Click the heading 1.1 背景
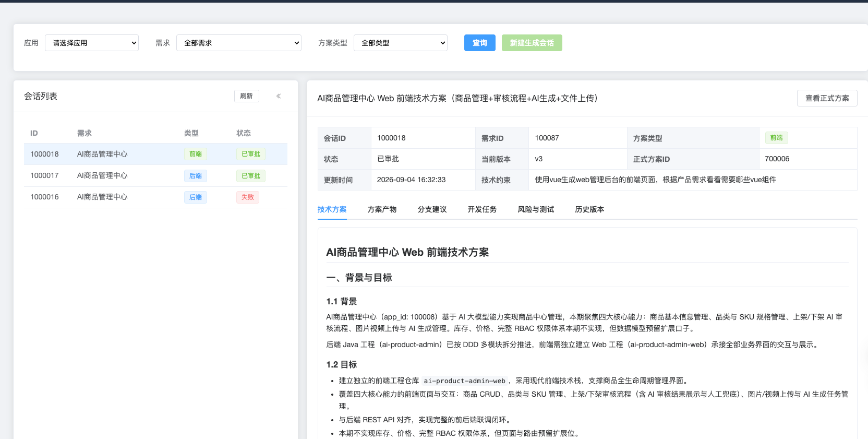Image resolution: width=868 pixels, height=439 pixels. click(x=342, y=301)
